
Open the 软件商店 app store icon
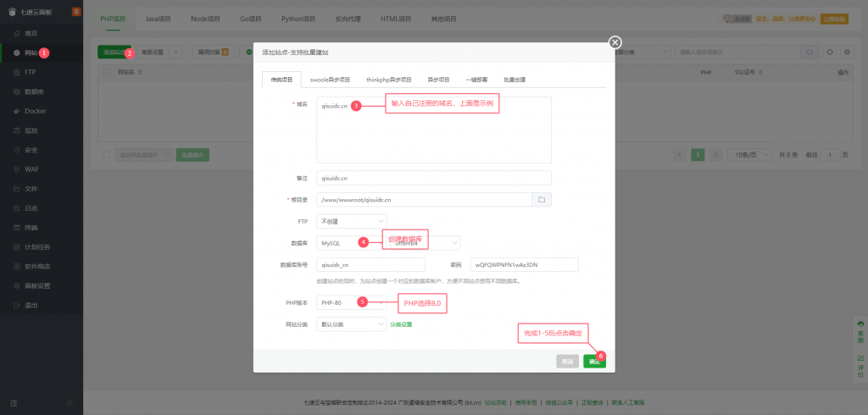point(17,266)
